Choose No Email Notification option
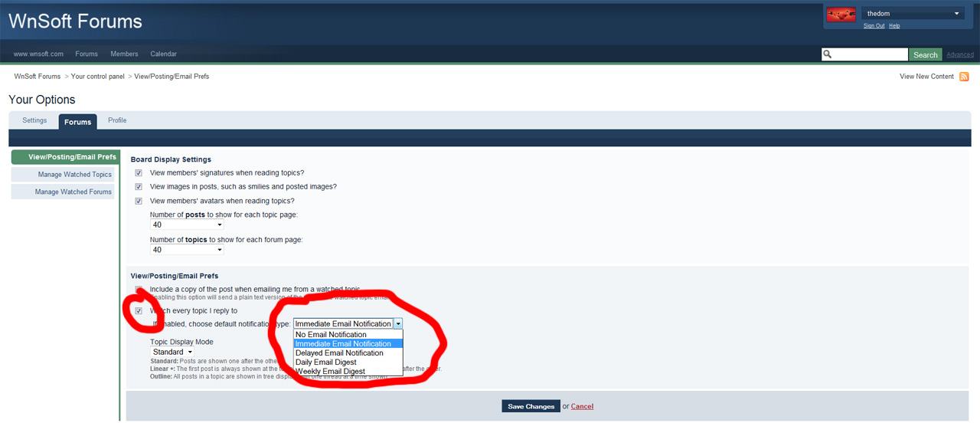This screenshot has width=980, height=423. click(x=331, y=335)
